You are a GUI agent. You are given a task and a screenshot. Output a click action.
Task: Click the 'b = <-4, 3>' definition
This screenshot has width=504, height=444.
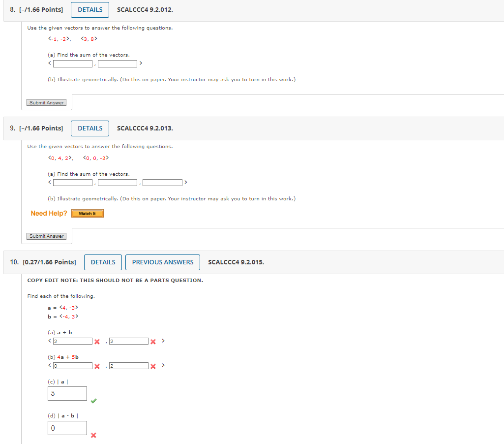pos(63,317)
